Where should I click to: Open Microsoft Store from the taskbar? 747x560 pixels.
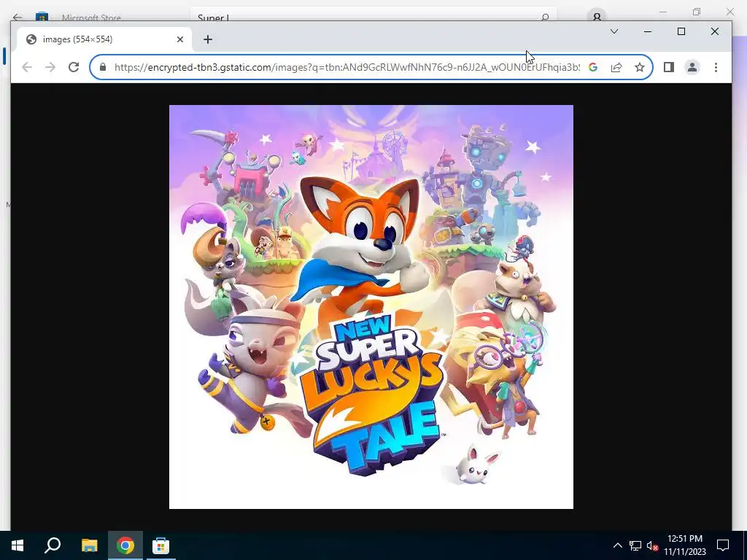click(x=161, y=545)
